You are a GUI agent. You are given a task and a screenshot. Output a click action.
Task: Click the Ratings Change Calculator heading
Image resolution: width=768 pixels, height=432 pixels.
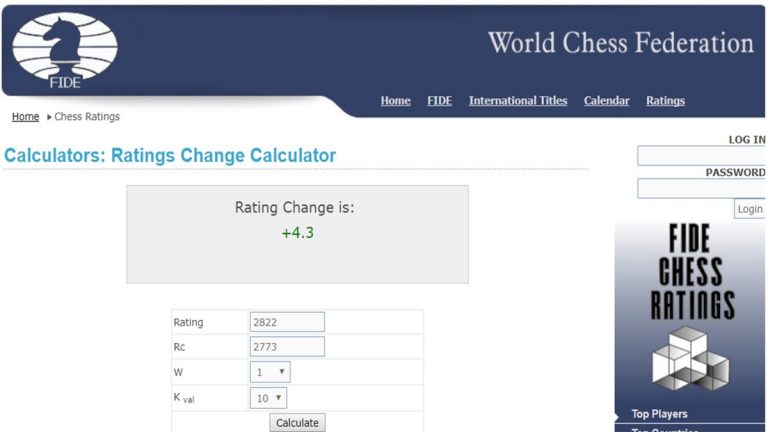[x=170, y=156]
